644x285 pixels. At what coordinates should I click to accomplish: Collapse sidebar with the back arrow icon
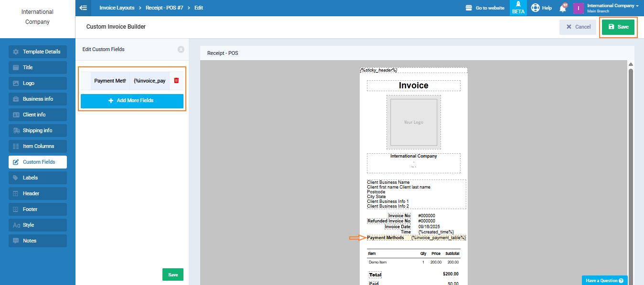pyautogui.click(x=84, y=8)
